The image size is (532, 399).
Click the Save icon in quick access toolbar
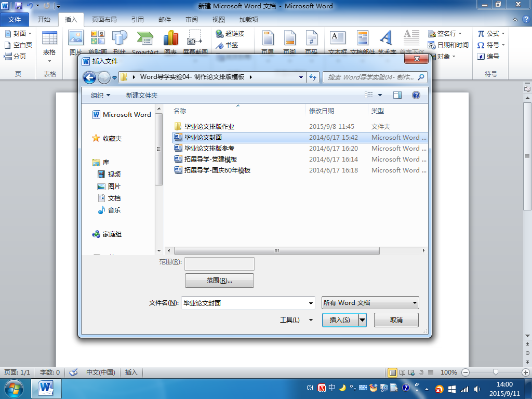[18, 5]
